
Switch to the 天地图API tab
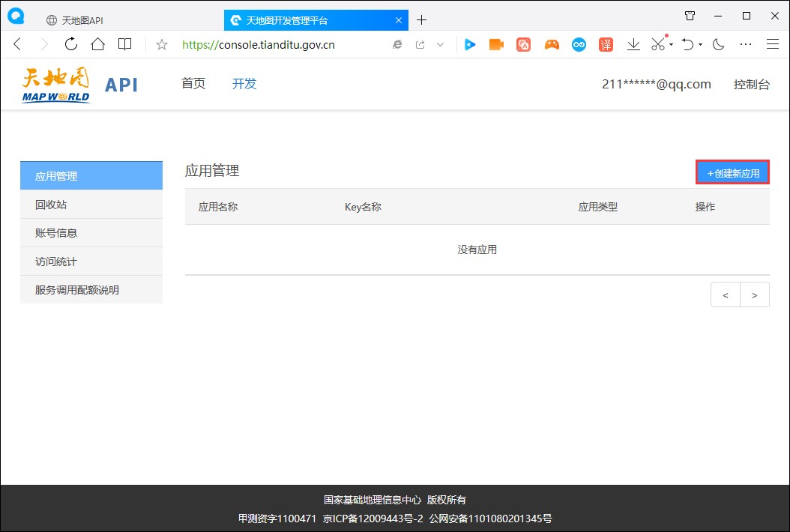click(x=82, y=20)
